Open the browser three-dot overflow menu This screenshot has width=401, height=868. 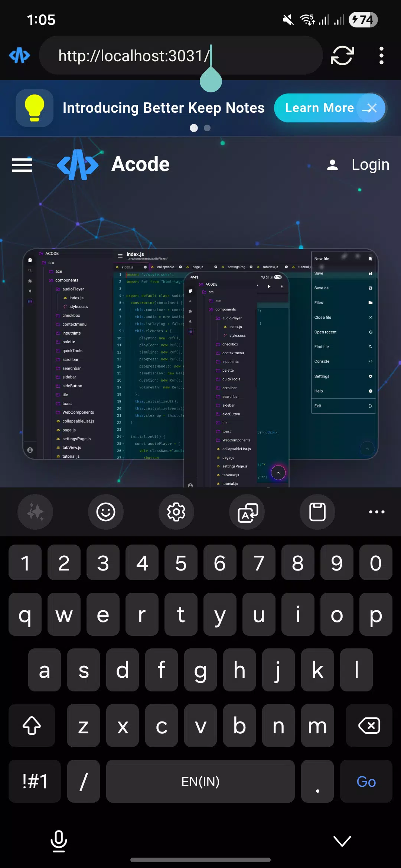[x=381, y=56]
